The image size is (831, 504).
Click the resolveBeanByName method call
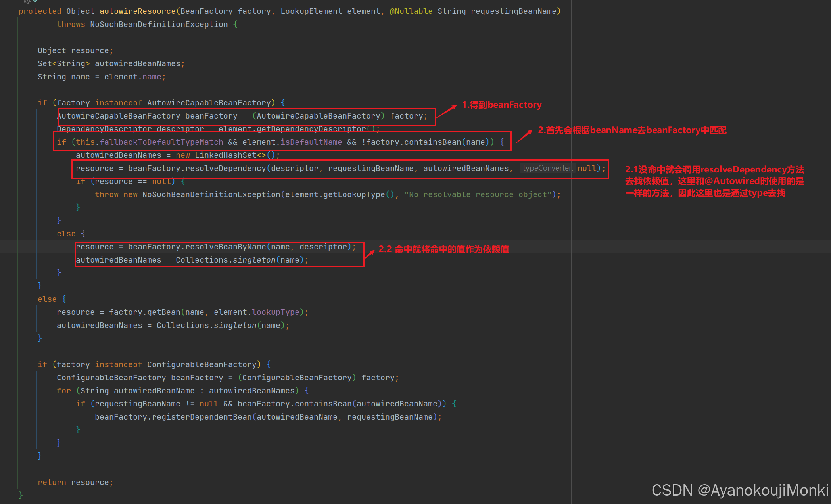pos(225,247)
